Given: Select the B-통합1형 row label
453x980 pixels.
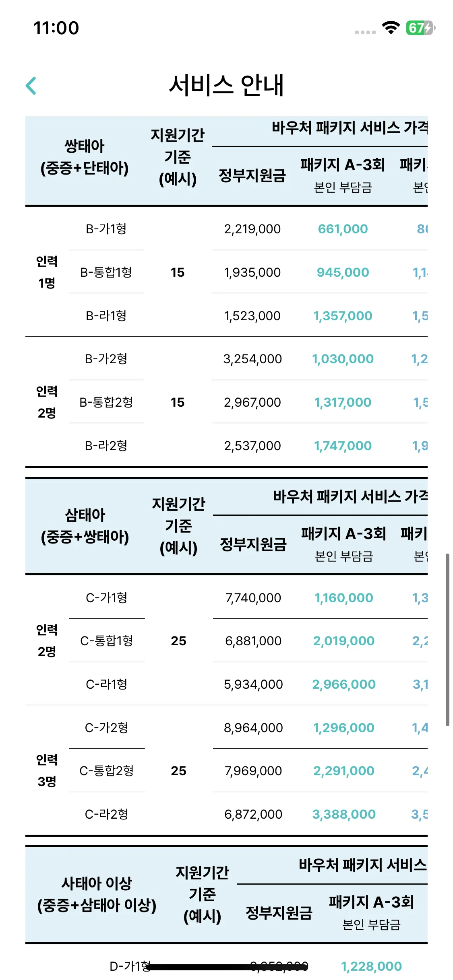Looking at the screenshot, I should pos(106,272).
